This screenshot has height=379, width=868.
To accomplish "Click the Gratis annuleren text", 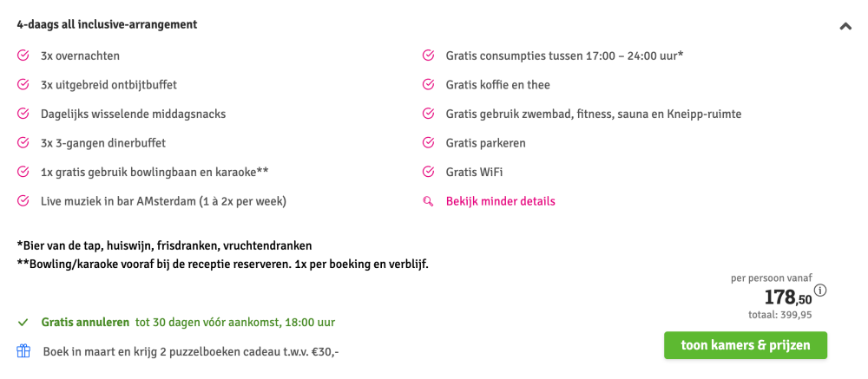I will tap(85, 323).
